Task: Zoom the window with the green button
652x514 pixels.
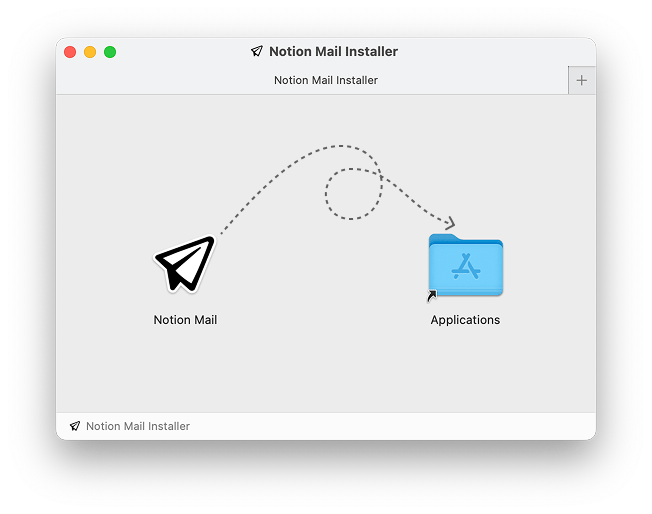Action: point(110,52)
